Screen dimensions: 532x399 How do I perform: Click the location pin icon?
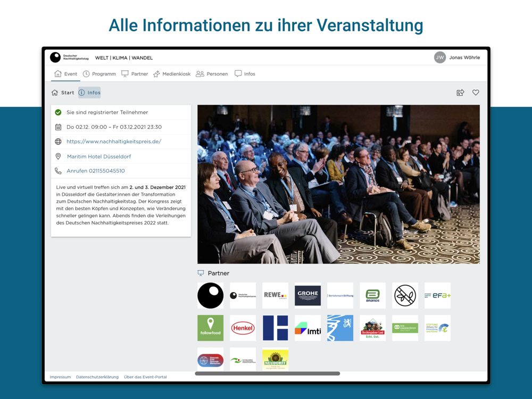(x=59, y=156)
